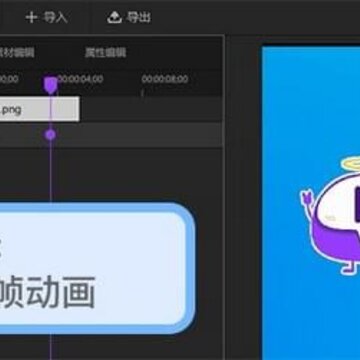Click the upload icon beside 导出

114,17
